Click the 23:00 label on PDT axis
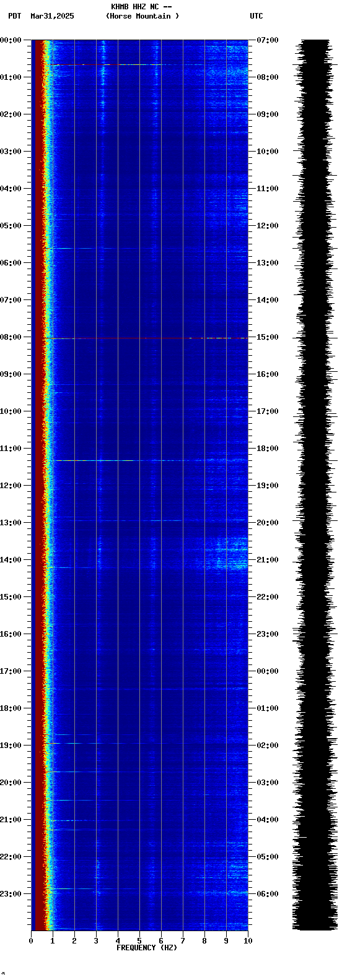Image resolution: width=342 pixels, height=980 pixels. 11,894
